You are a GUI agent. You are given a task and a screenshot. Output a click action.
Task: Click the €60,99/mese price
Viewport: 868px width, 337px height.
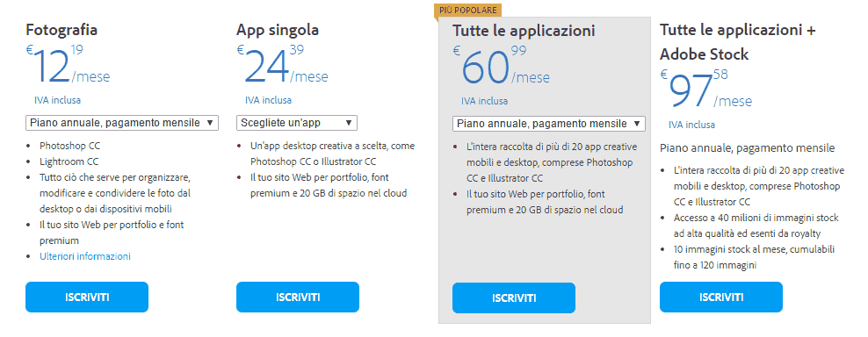point(501,65)
